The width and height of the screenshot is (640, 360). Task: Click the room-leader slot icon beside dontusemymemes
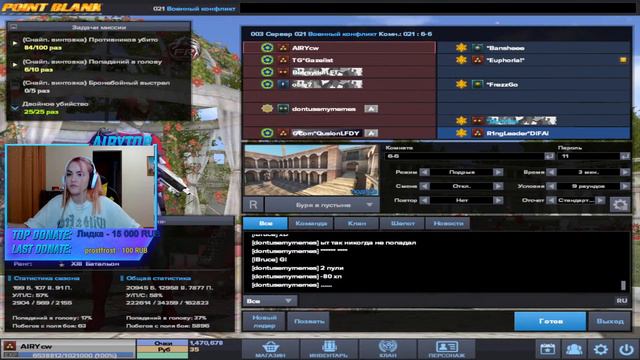point(267,109)
